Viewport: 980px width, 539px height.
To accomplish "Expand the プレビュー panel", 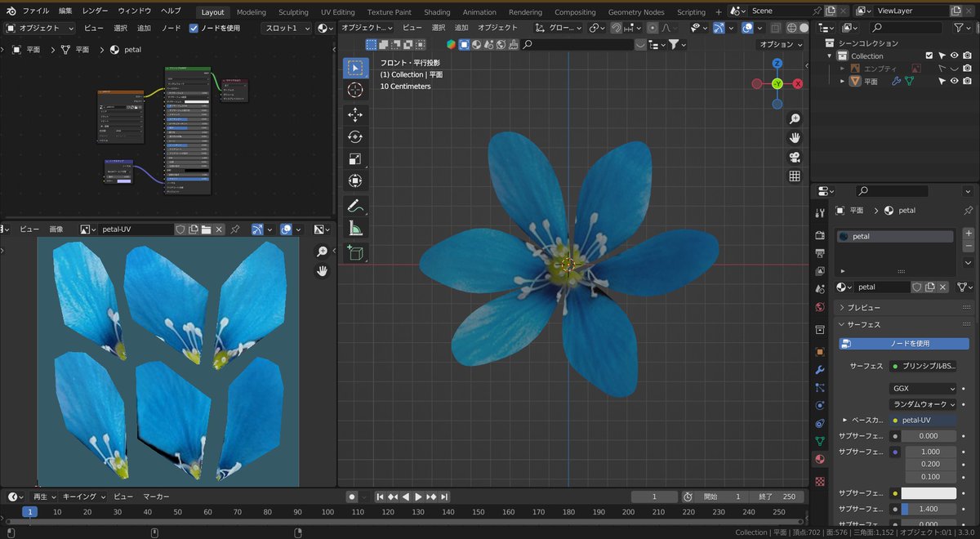I will 864,308.
